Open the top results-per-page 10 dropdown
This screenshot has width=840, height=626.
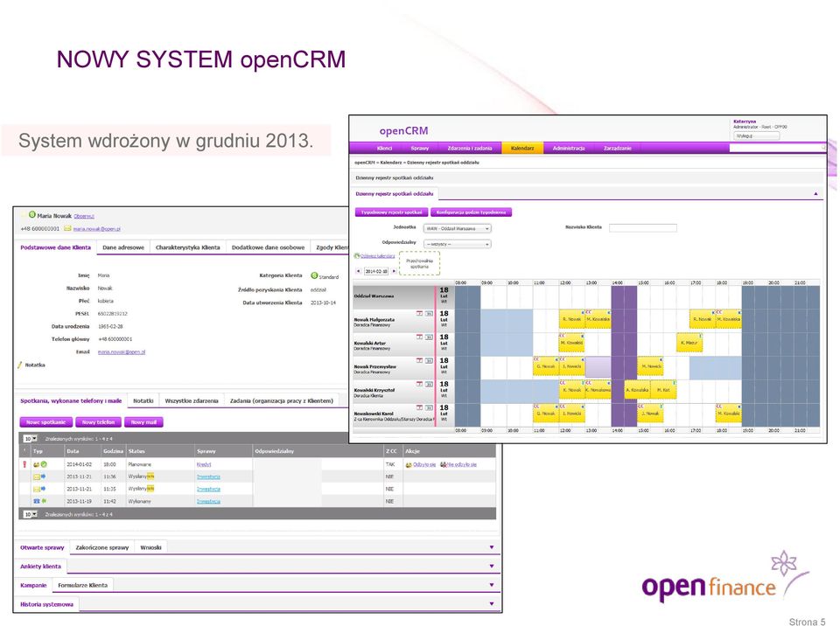point(31,439)
